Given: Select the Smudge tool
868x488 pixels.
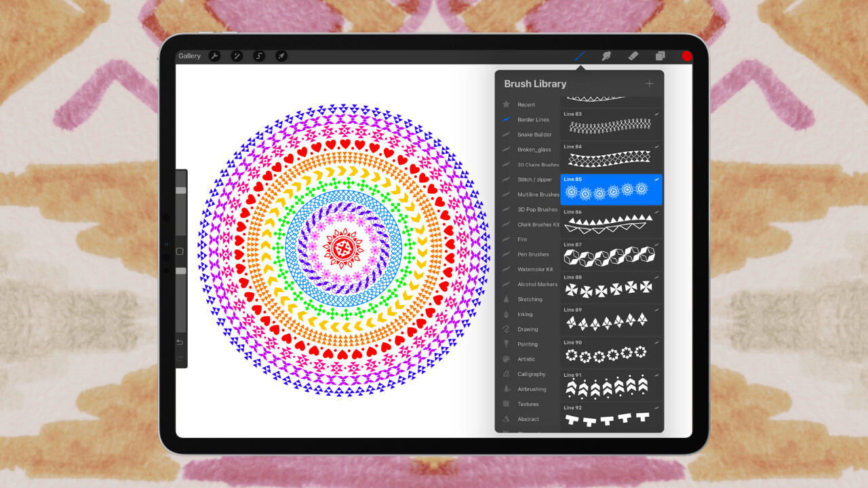Looking at the screenshot, I should [x=606, y=56].
